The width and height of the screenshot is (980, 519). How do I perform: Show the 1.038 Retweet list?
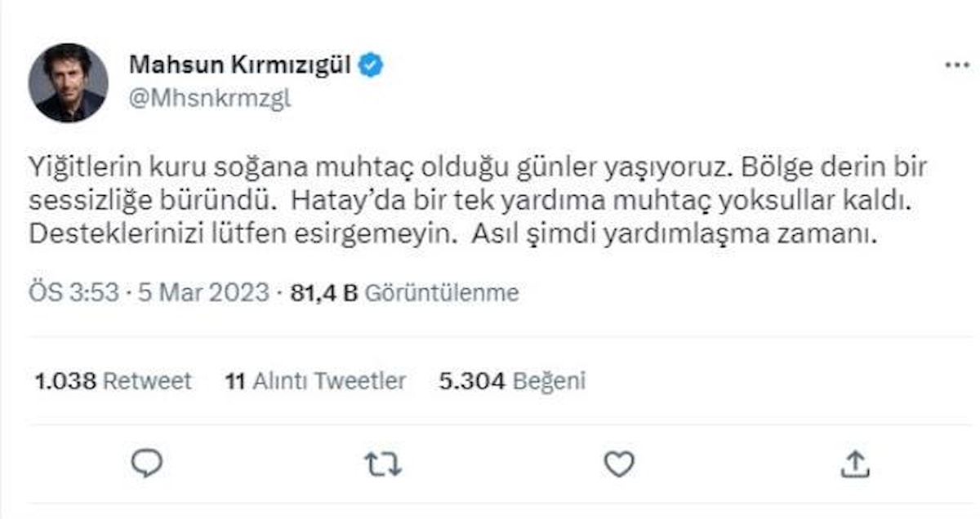(x=114, y=380)
